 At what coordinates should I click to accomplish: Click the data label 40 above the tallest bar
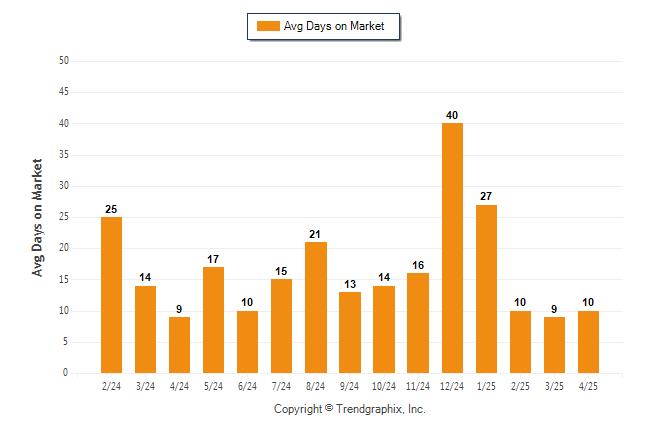pyautogui.click(x=452, y=115)
